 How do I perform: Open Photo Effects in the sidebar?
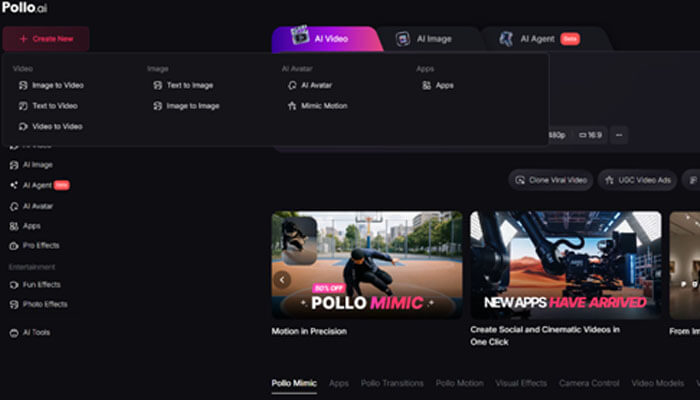pos(38,304)
